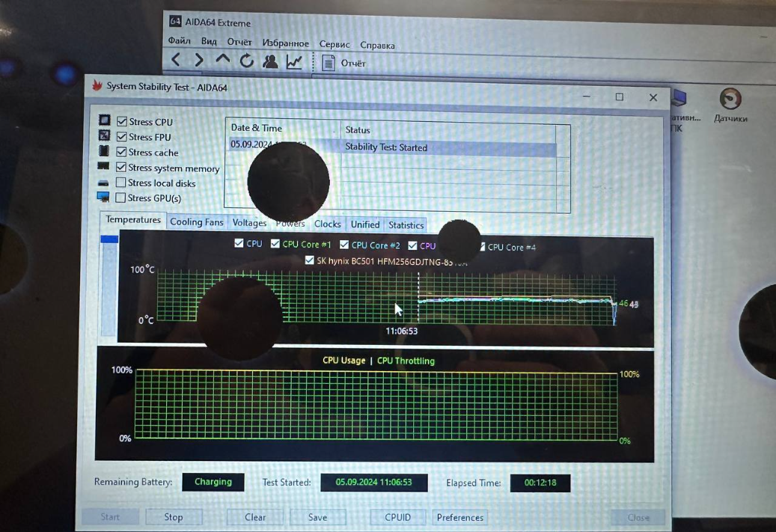The width and height of the screenshot is (776, 532).
Task: Click the elapsed time 00:12:18 field
Action: click(x=540, y=483)
